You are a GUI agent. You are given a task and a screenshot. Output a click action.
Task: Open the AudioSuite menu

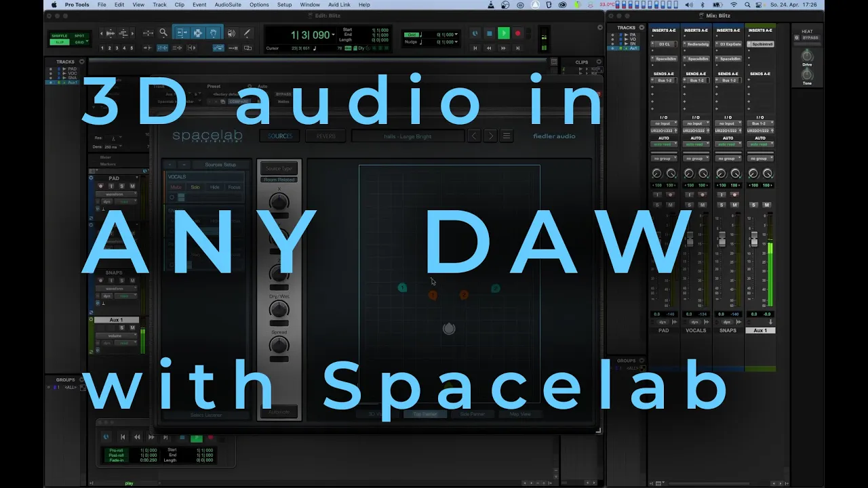click(x=228, y=5)
